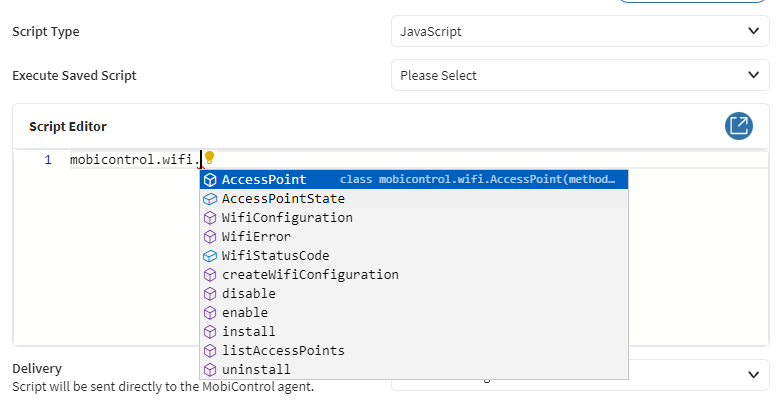The image size is (776, 403).
Task: Select WifiError in the suggestion list
Action: click(x=256, y=237)
